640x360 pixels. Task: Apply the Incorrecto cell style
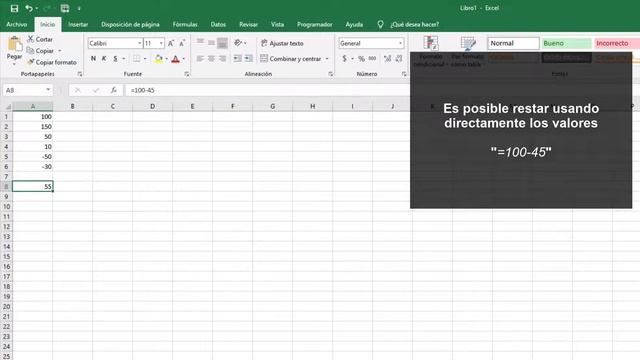(x=617, y=43)
